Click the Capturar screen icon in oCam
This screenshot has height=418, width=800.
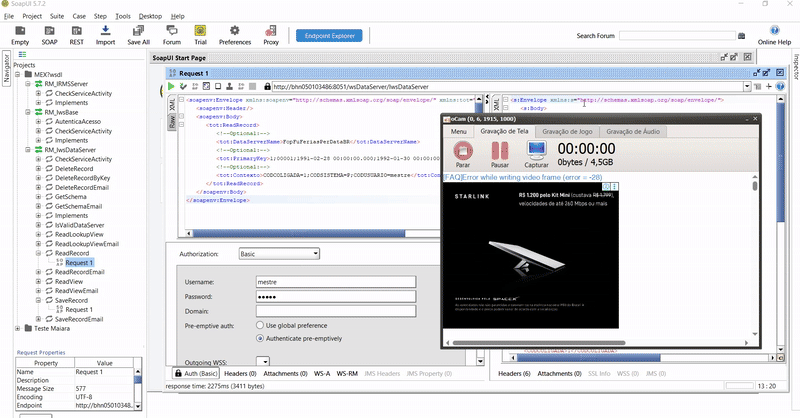pyautogui.click(x=536, y=151)
